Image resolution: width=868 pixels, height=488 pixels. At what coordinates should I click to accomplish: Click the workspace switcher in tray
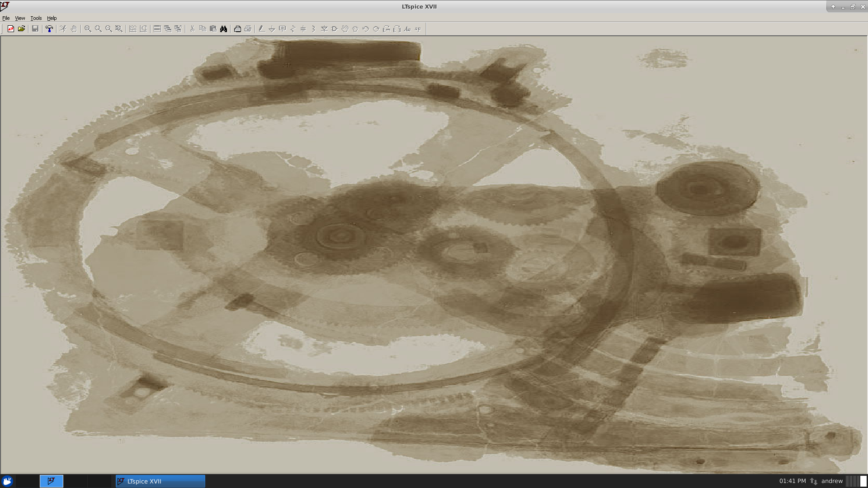tap(856, 481)
